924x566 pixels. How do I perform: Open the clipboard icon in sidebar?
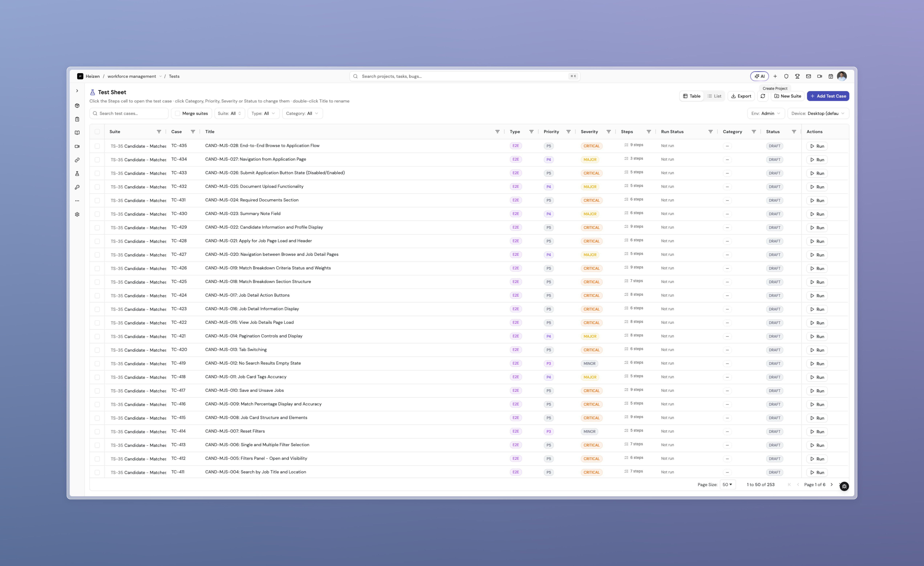click(77, 119)
